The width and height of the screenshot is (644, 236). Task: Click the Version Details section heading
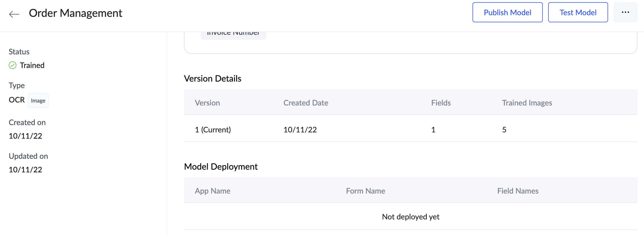tap(213, 79)
